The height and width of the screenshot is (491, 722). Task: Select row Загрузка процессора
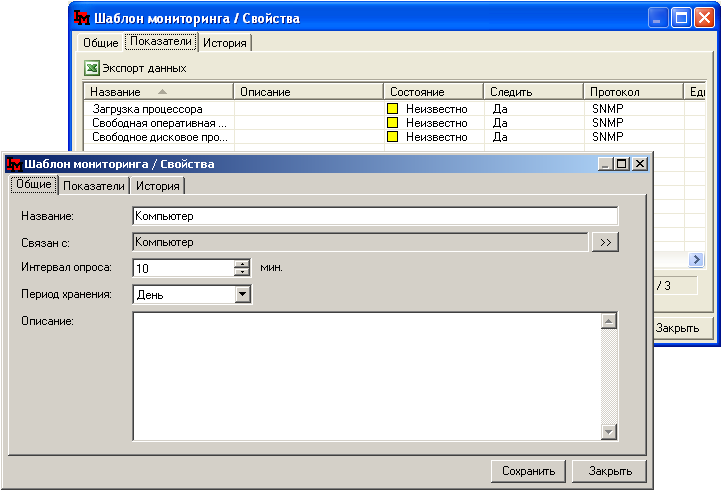[x=395, y=109]
